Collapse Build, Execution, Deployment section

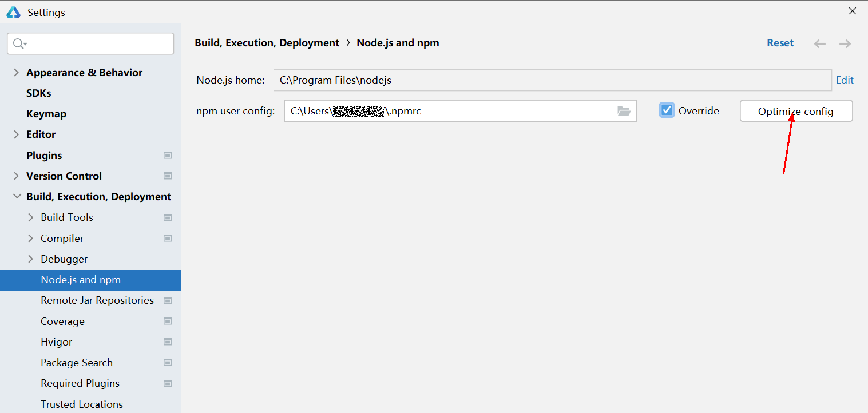[x=17, y=196]
